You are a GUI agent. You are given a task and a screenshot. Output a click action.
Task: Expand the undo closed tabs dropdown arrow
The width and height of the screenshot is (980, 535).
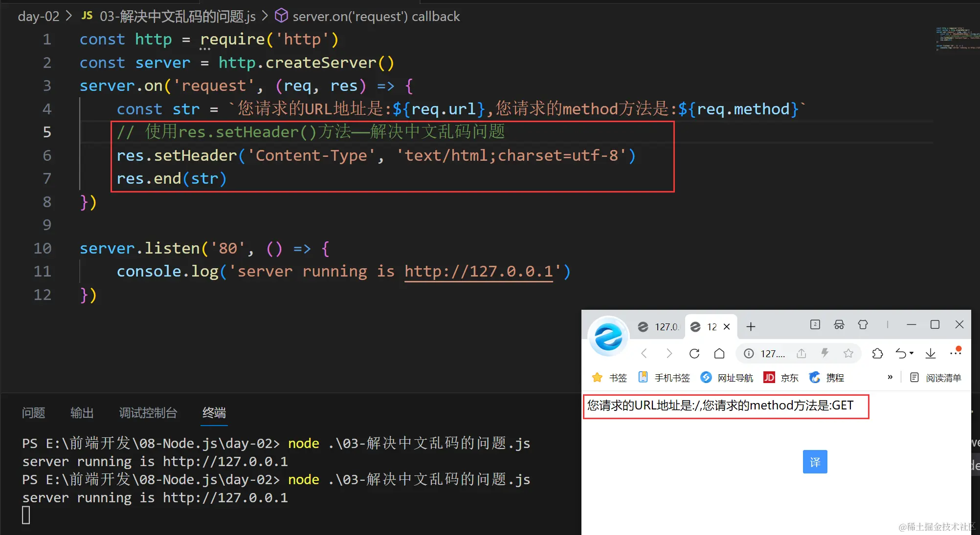[912, 353]
